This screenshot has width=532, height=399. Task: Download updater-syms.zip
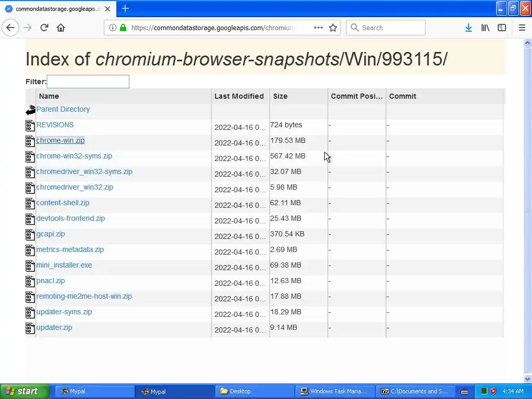pos(64,312)
